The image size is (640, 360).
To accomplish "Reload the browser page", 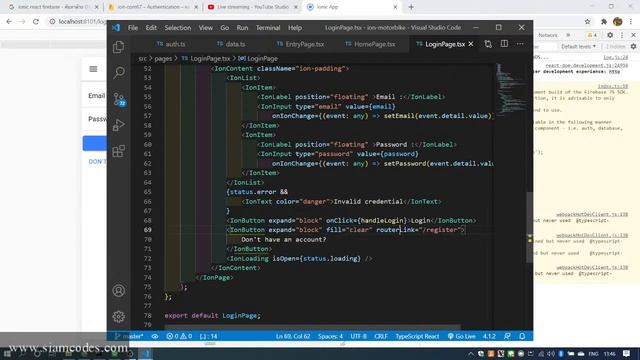I will click(36, 22).
